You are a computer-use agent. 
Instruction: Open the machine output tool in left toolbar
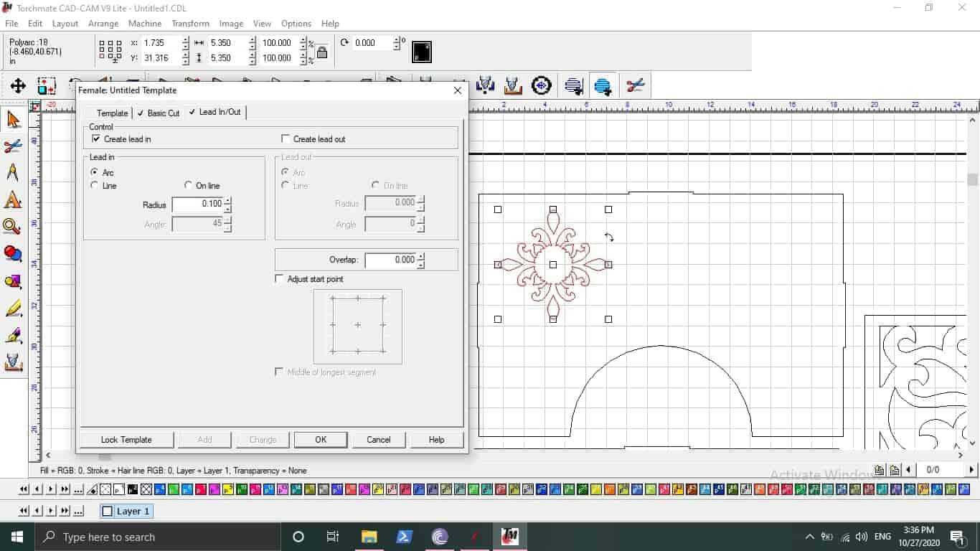point(13,362)
